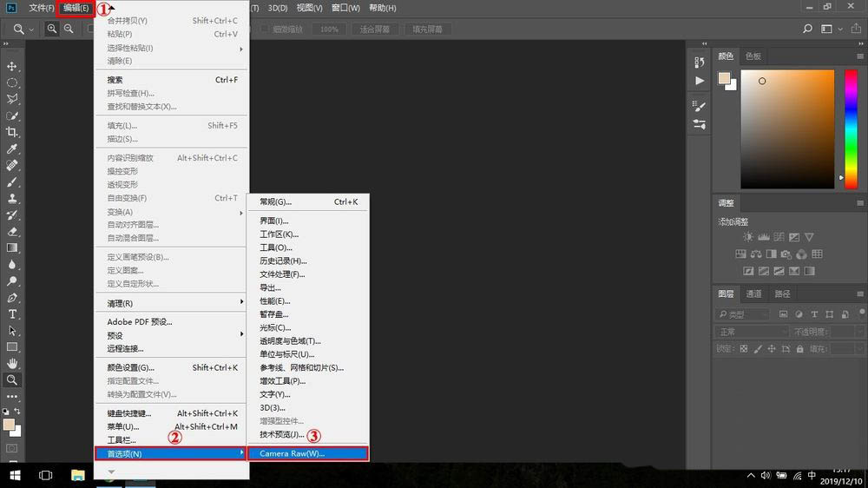Open 常规(G)... preferences
The width and height of the screenshot is (868, 488).
308,201
